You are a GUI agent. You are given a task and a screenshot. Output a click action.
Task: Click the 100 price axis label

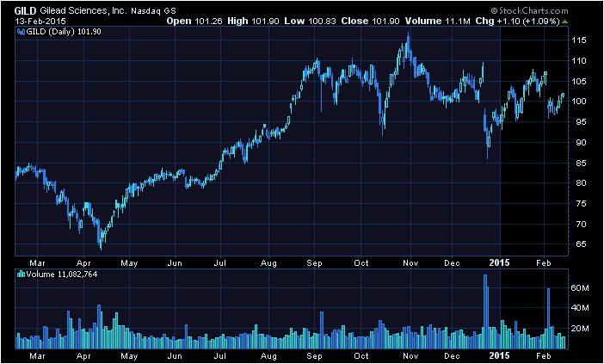tap(579, 102)
